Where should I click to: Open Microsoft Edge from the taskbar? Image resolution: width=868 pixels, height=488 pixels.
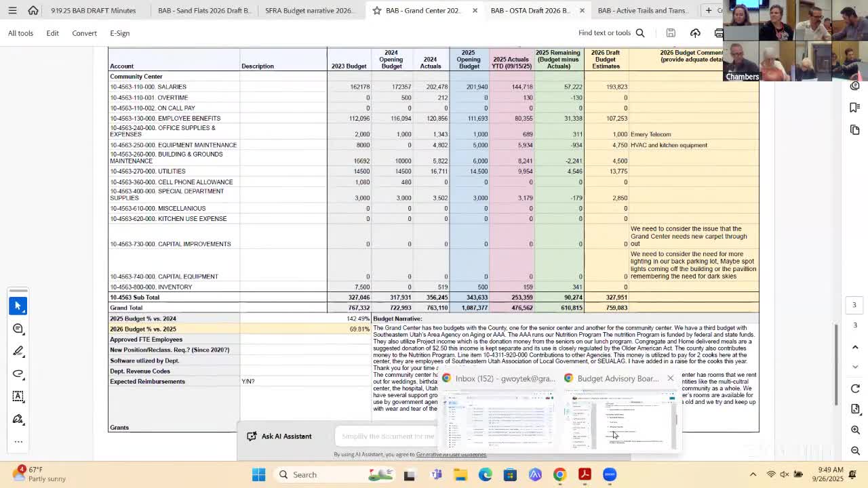[485, 474]
